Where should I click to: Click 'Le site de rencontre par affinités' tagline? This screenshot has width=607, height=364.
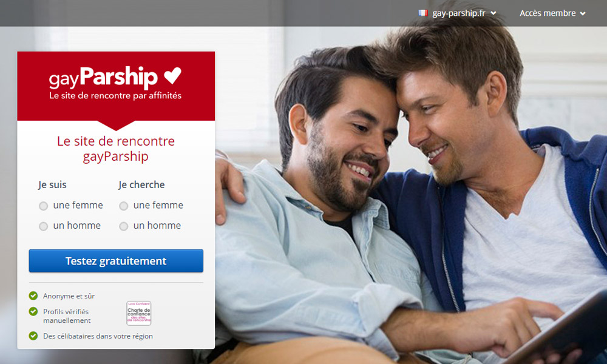coord(115,95)
